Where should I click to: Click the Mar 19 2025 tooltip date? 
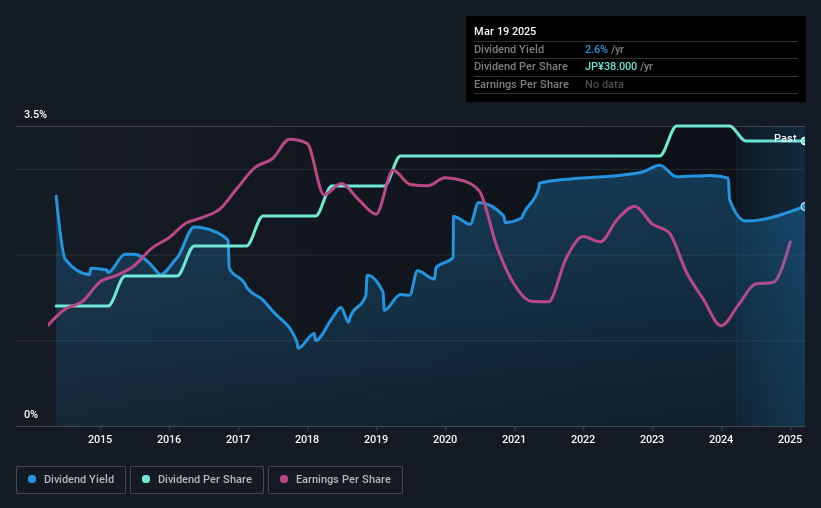coord(505,31)
